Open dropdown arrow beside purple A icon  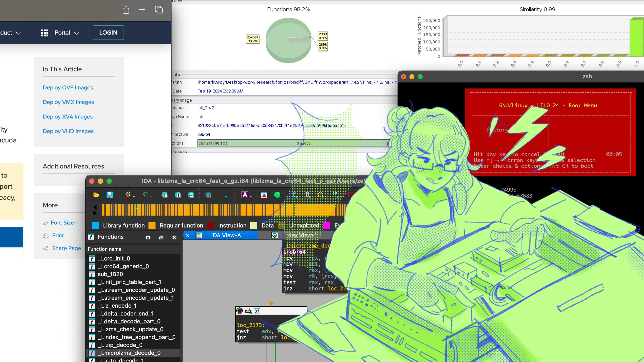(251, 196)
